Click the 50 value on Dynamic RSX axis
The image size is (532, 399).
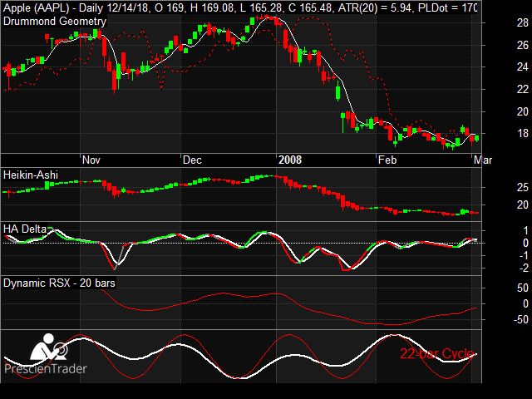pos(523,288)
